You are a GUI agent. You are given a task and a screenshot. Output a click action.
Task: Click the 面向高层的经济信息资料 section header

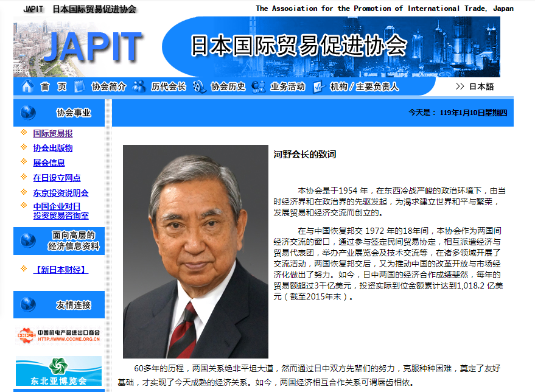click(x=59, y=240)
